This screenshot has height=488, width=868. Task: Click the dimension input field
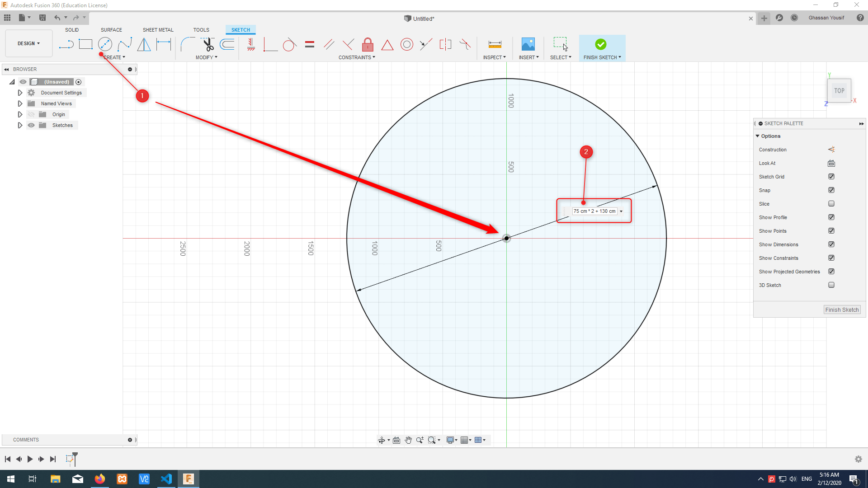[594, 211]
